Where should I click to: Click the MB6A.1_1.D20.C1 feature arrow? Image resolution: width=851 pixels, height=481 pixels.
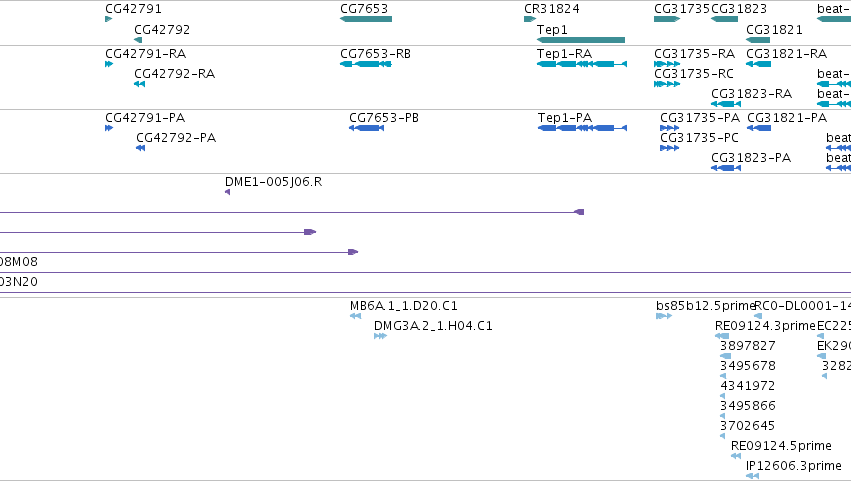click(355, 316)
